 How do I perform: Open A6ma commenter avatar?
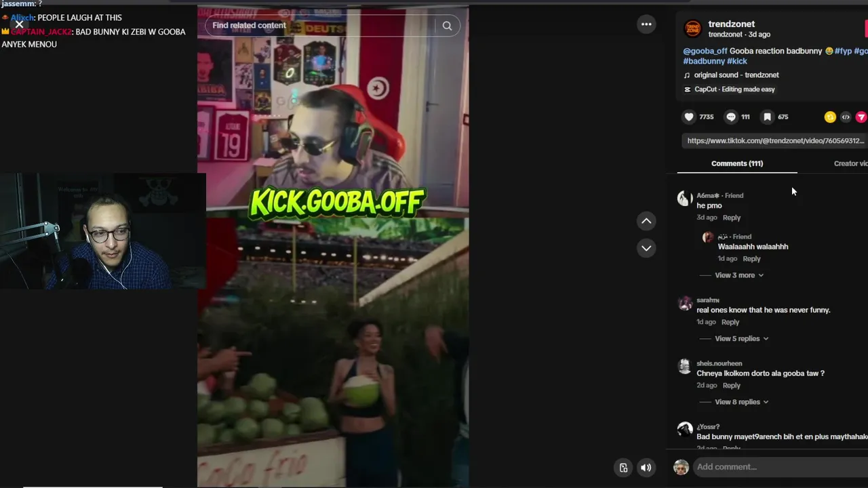pyautogui.click(x=684, y=198)
